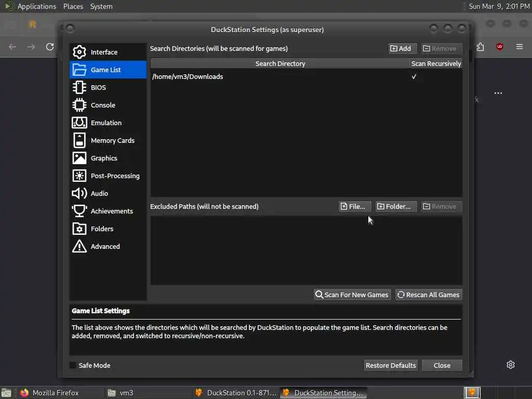Click the settings dialog resize grip
Image resolution: width=532 pixels, height=399 pixels.
coord(471,374)
